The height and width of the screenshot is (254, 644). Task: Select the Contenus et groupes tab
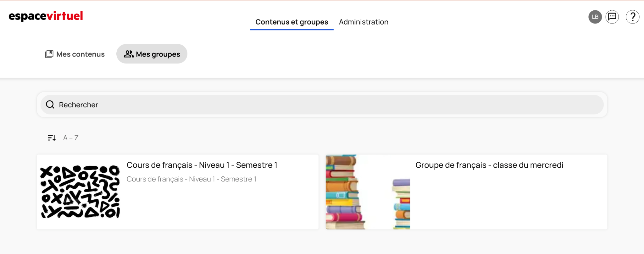tap(292, 22)
